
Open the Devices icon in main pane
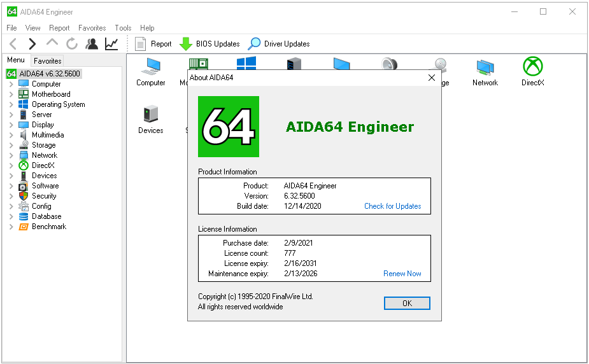point(151,120)
